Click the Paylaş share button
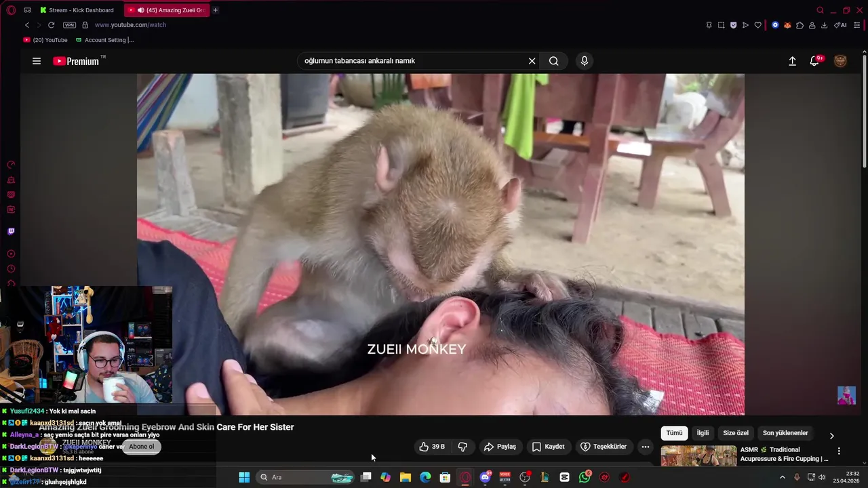Screen dimensions: 868x488 (x=500, y=447)
